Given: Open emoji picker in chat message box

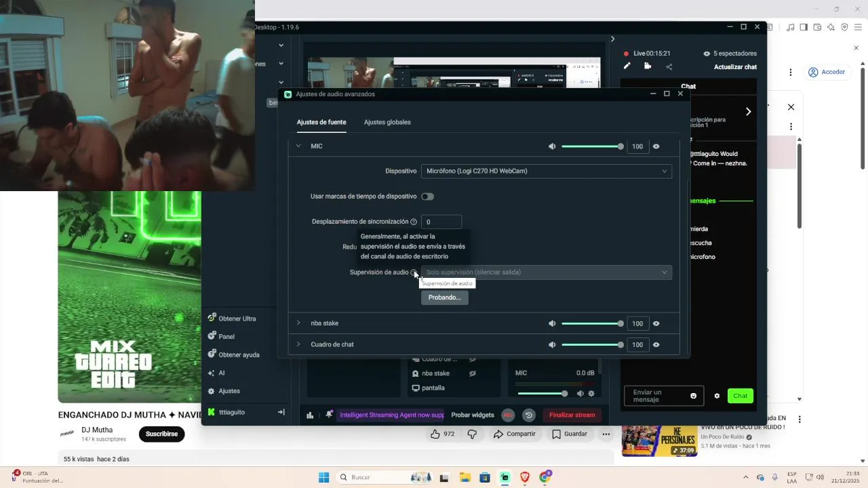Looking at the screenshot, I should (693, 396).
